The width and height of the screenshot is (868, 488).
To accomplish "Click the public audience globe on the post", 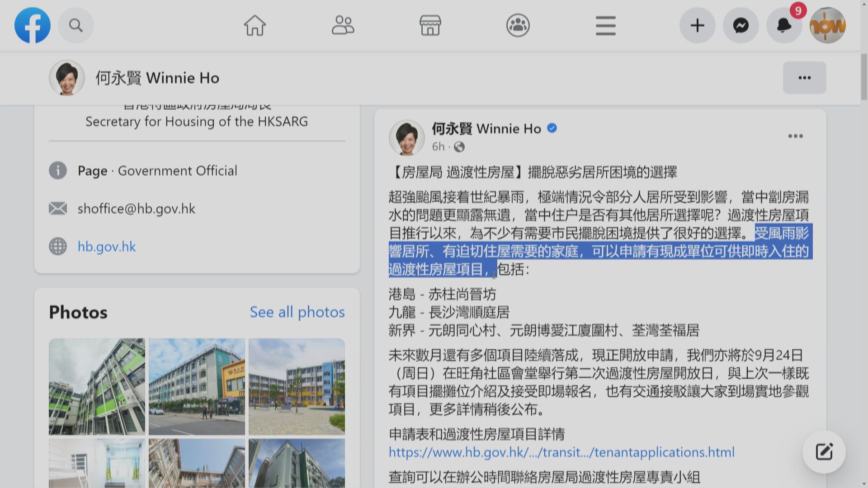I will (460, 147).
